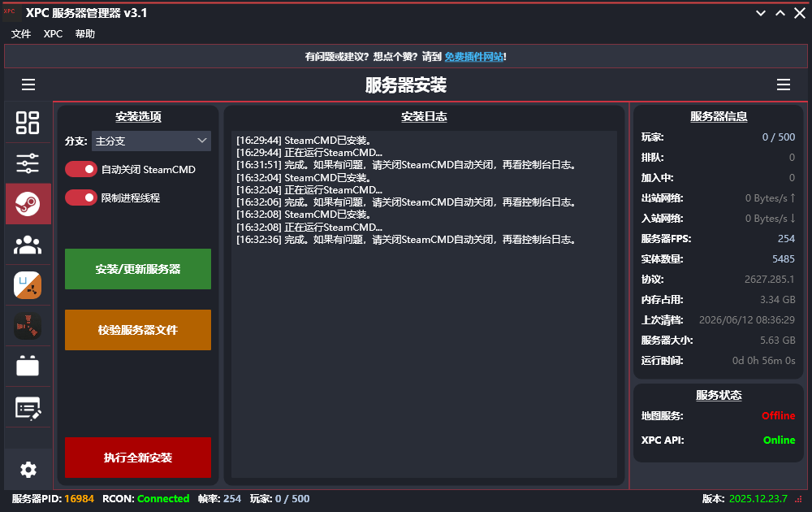Select the Steam server install icon
This screenshot has height=512, width=812.
(x=28, y=204)
